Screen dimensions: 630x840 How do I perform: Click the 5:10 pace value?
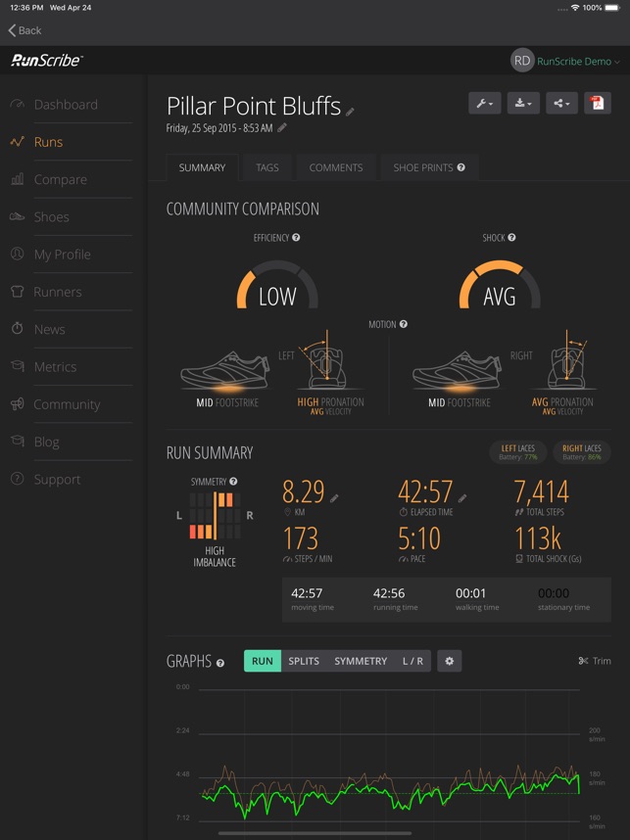pyautogui.click(x=418, y=538)
